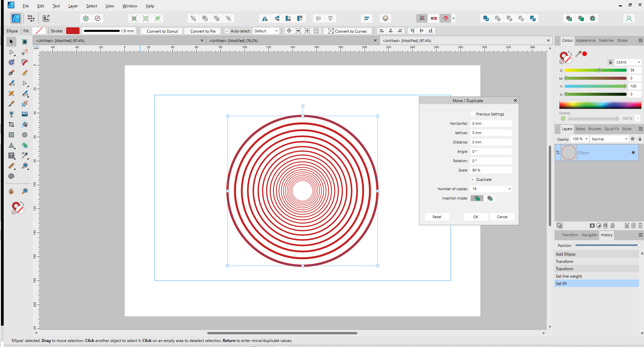Switch to Pixel Persona icon
The height and width of the screenshot is (347, 644).
pyautogui.click(x=31, y=18)
